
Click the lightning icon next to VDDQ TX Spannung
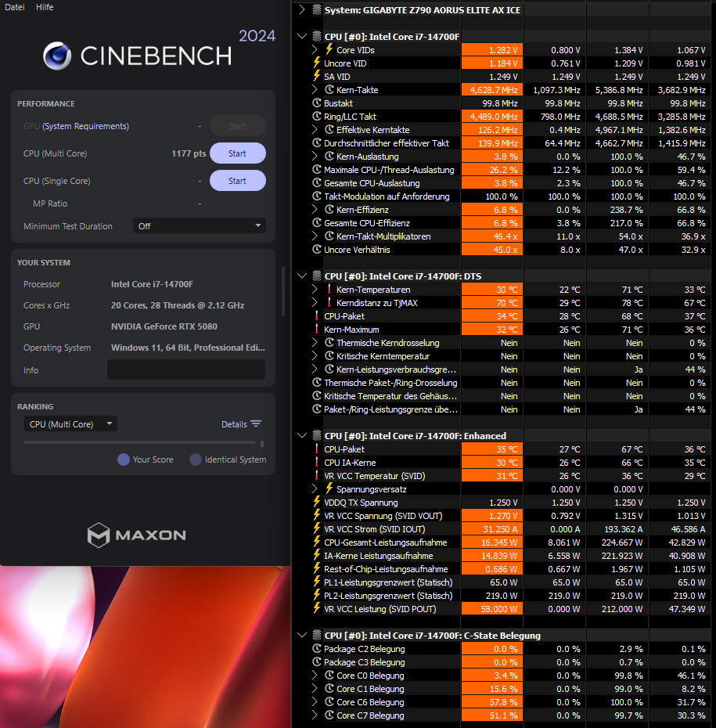click(x=316, y=502)
